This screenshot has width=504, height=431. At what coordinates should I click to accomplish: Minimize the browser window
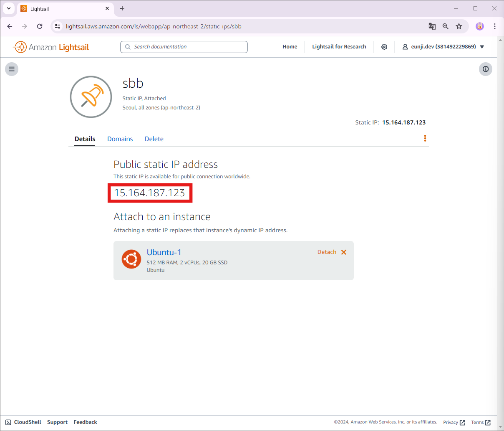point(456,8)
